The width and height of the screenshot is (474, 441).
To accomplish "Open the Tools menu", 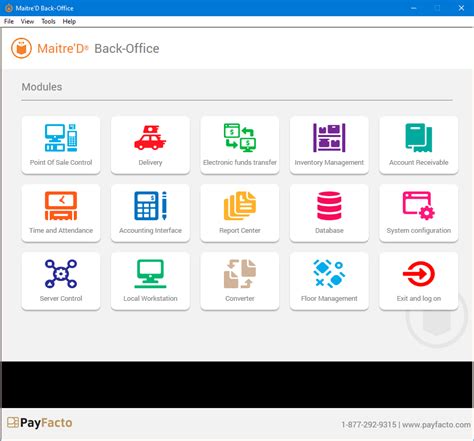I will [48, 21].
